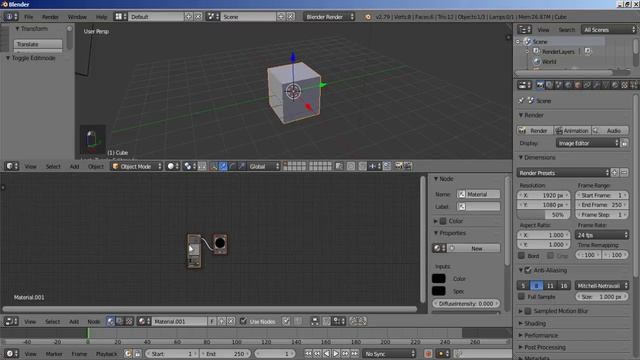Click the timeline editor type selector icon
Viewport: 640px width, 360px height.
pyautogui.click(x=11, y=353)
